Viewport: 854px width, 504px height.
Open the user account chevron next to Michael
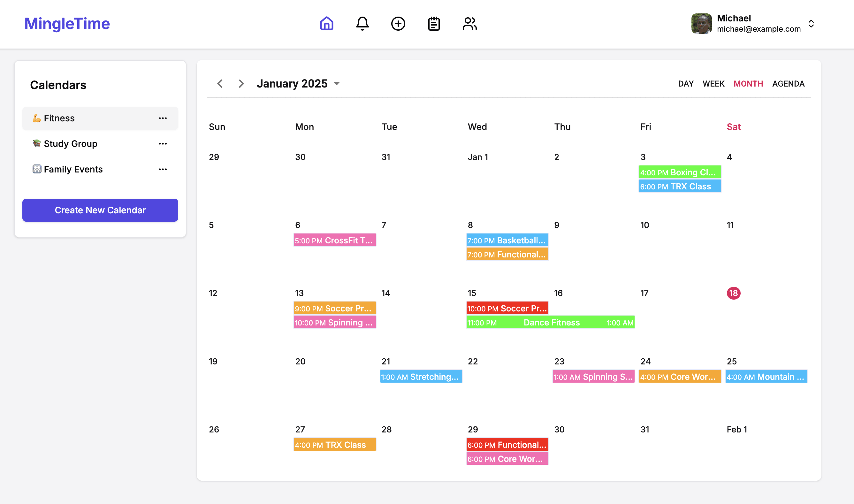811,23
